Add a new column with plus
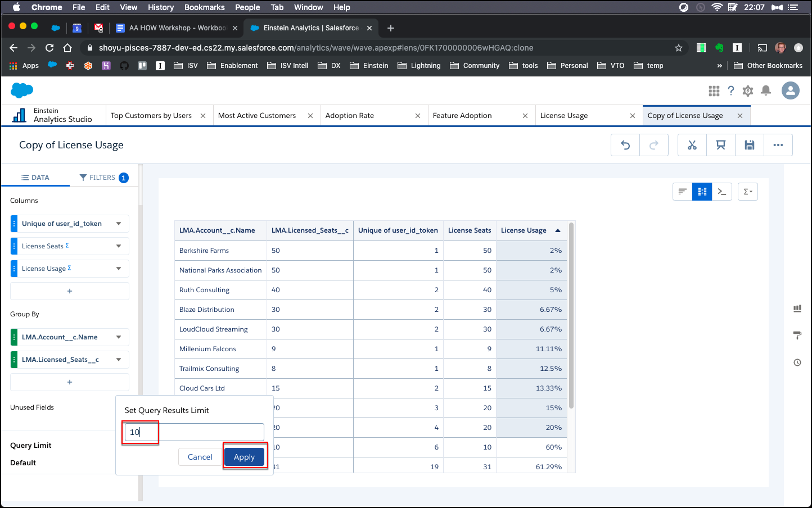The width and height of the screenshot is (812, 508). [x=70, y=291]
